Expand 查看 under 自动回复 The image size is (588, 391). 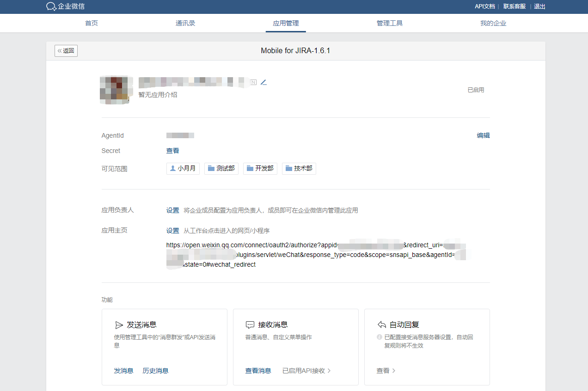coord(386,371)
